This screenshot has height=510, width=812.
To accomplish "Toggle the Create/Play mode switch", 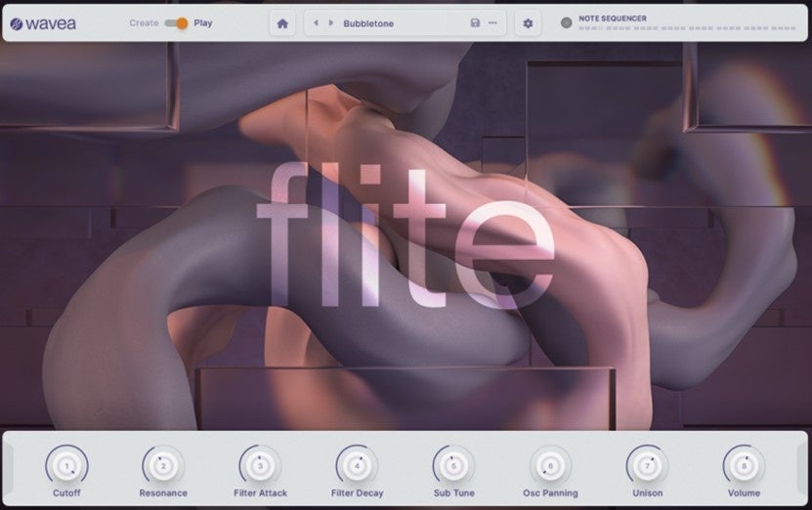I will point(176,23).
